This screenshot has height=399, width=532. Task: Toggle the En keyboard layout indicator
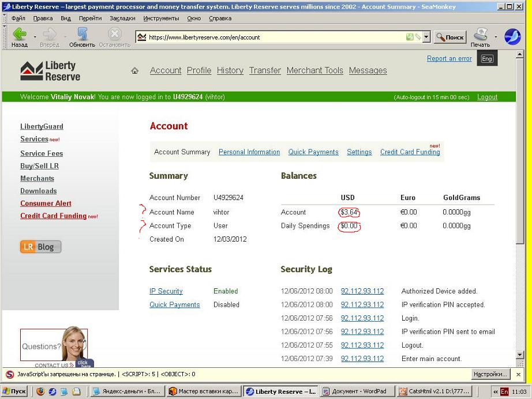504,392
